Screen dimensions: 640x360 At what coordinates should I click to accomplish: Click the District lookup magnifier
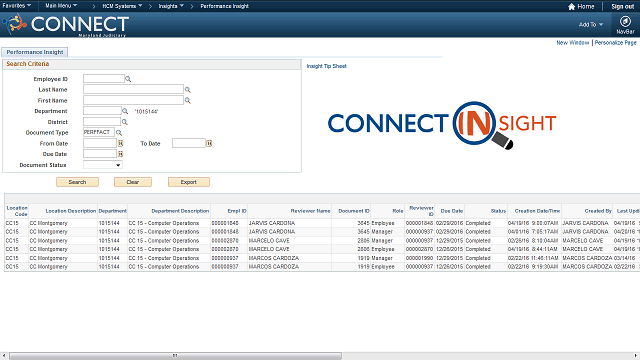(125, 122)
